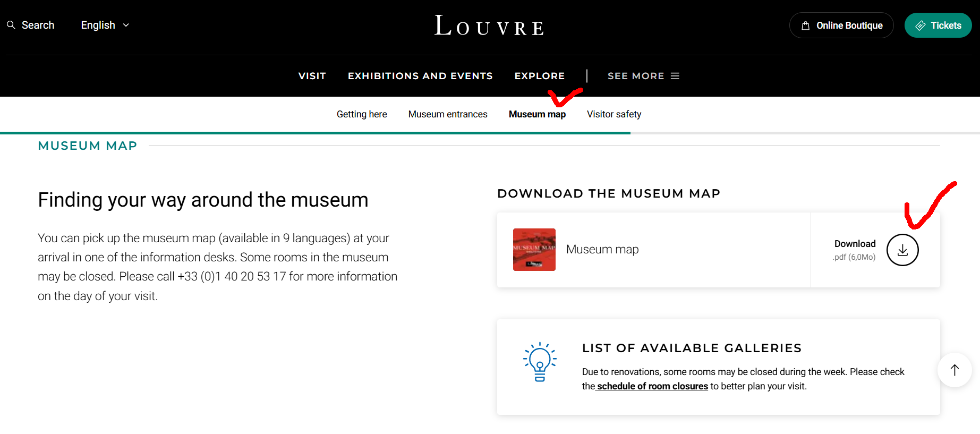Click 'List of Available Galleries' heading
980x434 pixels.
[x=692, y=348]
